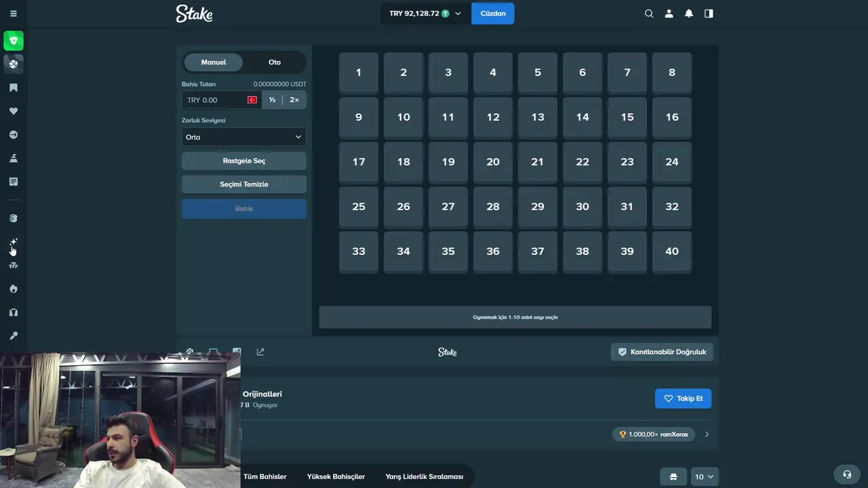Screen dimensions: 868x488
Task: Open the hamburger menu in sidebar
Action: point(14,14)
